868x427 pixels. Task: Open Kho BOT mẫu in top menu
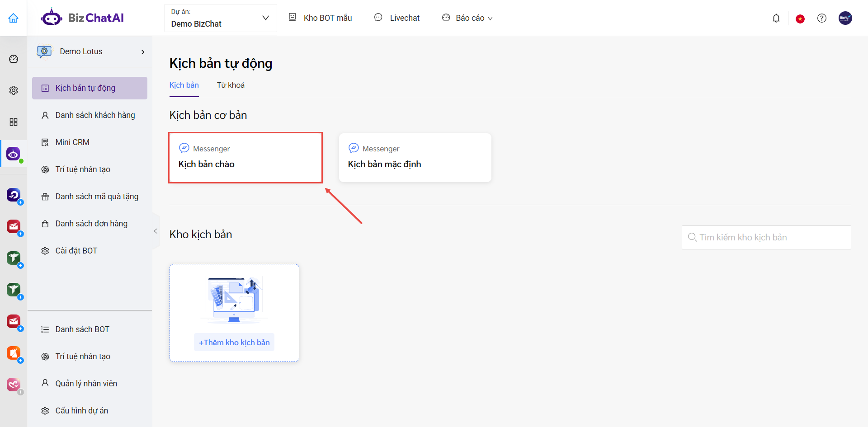coord(328,18)
